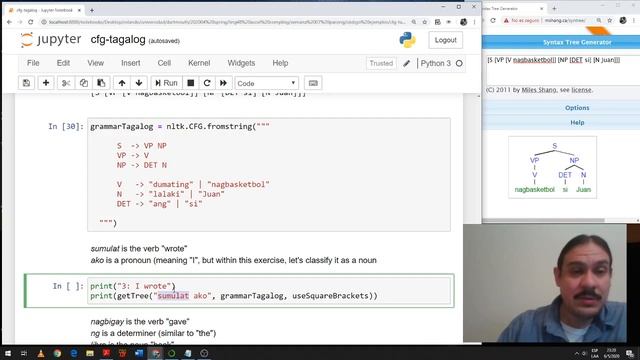Click the pencil edit-mode icon
This screenshot has height=360, width=640.
[407, 63]
